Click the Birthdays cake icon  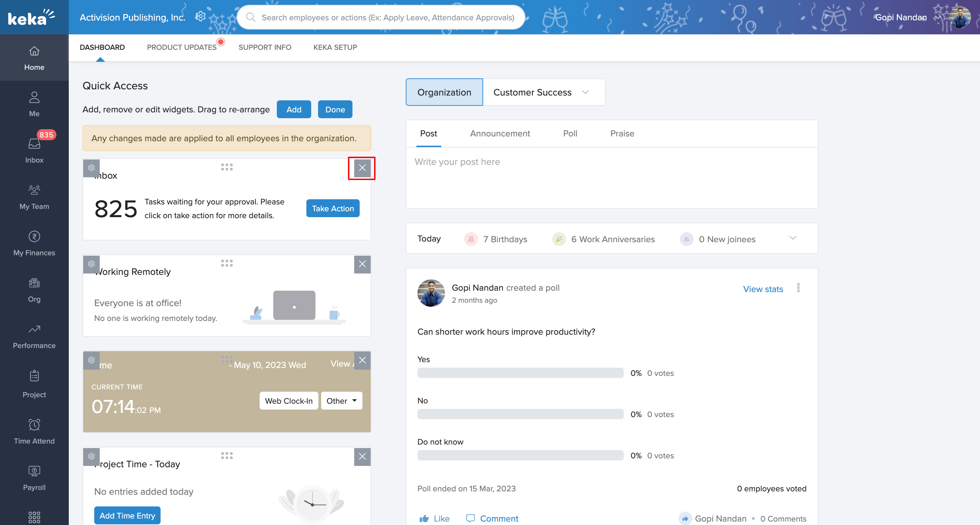point(471,239)
